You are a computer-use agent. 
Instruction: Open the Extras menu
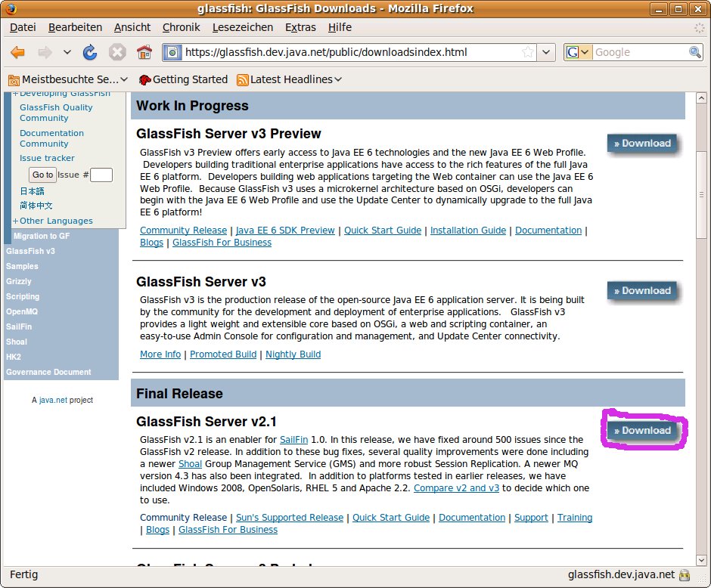coord(300,27)
